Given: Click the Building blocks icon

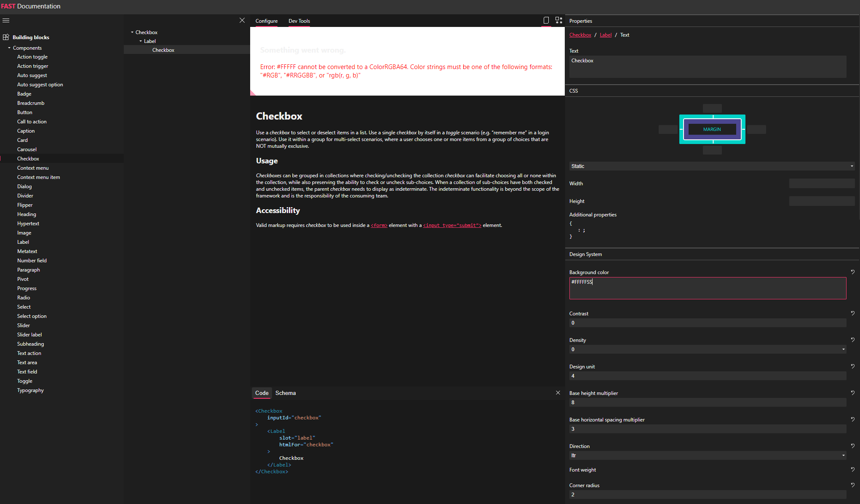Looking at the screenshot, I should tap(6, 37).
